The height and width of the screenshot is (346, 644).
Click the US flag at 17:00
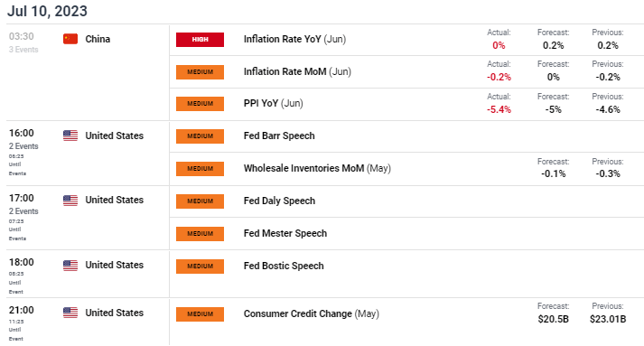point(70,201)
